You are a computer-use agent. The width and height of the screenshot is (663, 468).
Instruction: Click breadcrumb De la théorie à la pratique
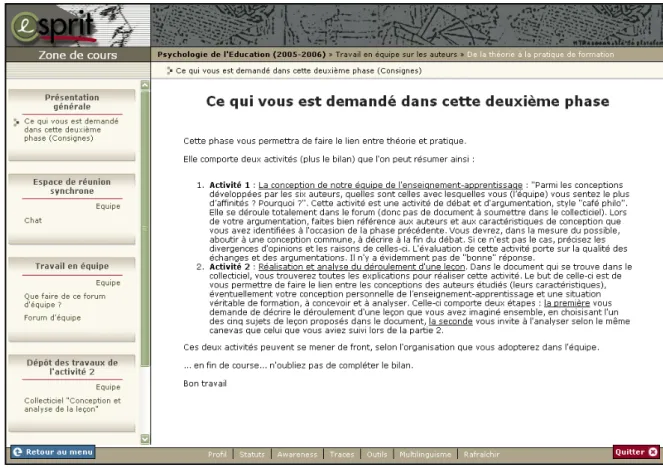[x=540, y=55]
